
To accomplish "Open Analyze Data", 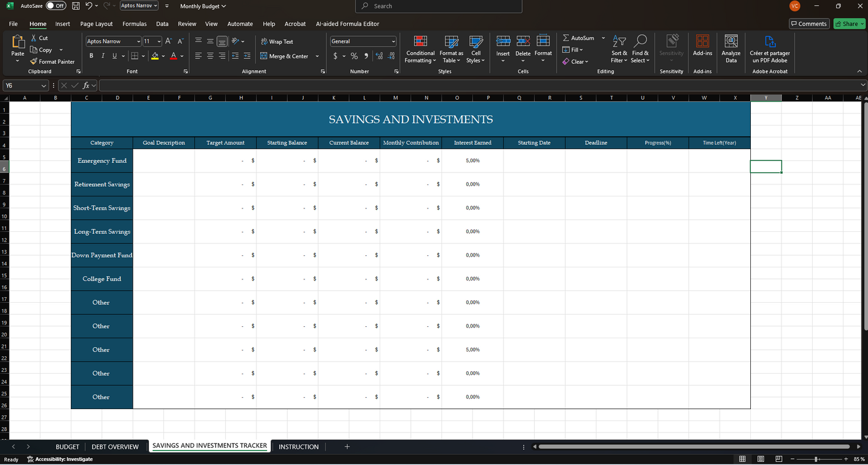I will click(x=731, y=48).
